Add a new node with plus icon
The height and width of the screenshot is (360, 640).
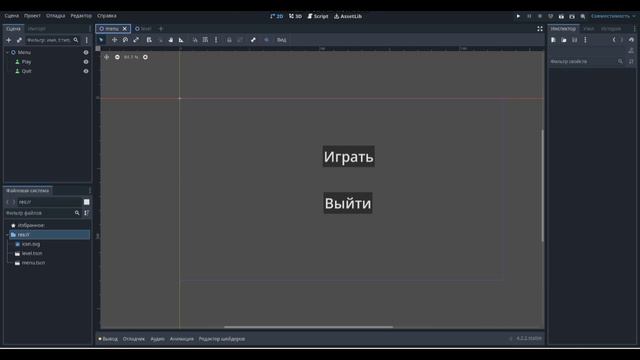click(9, 40)
